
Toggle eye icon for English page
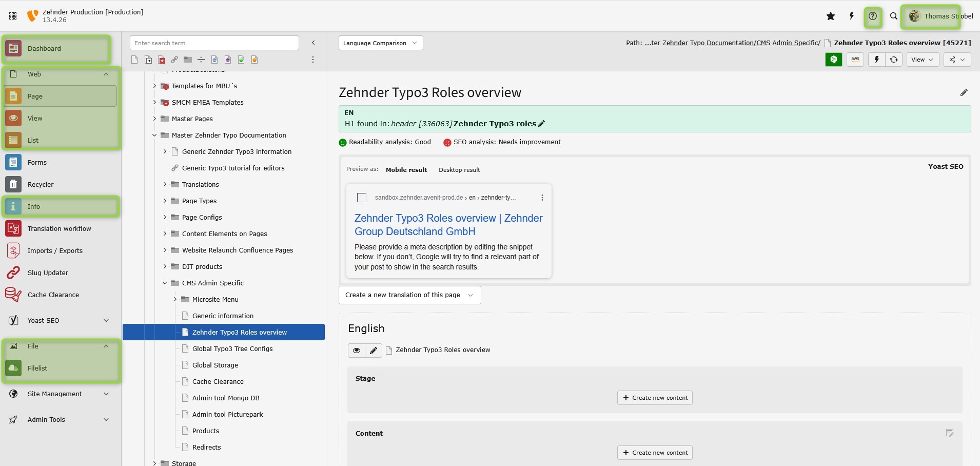coord(356,351)
